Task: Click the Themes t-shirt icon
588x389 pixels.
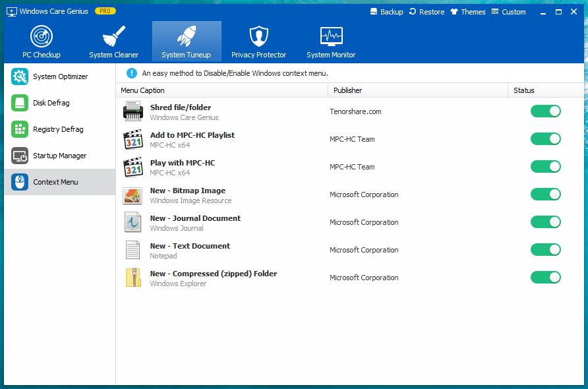Action: tap(454, 11)
